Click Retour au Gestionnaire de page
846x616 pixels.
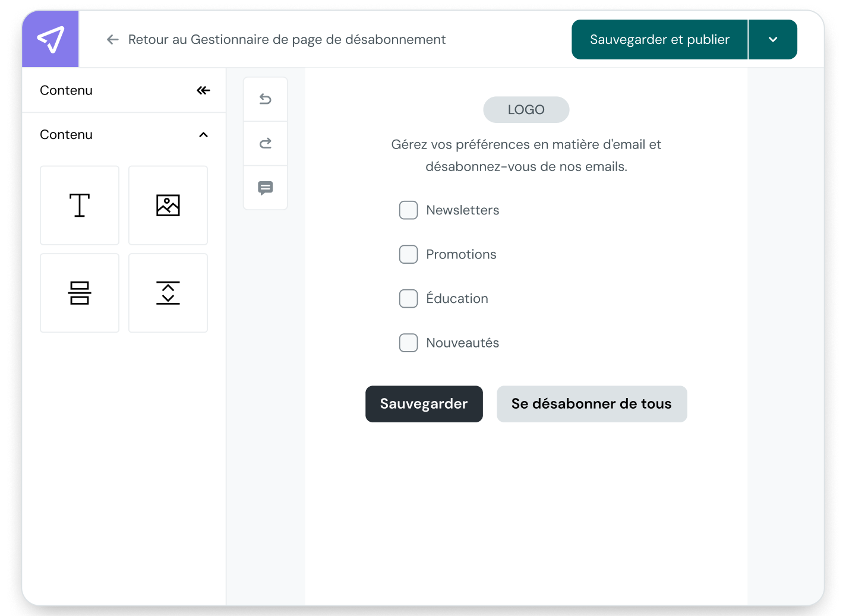277,39
